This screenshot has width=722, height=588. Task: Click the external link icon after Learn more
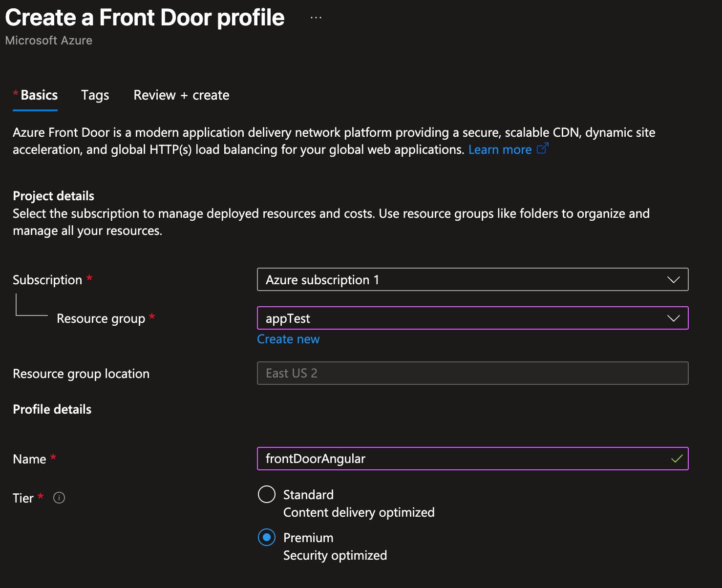point(543,148)
